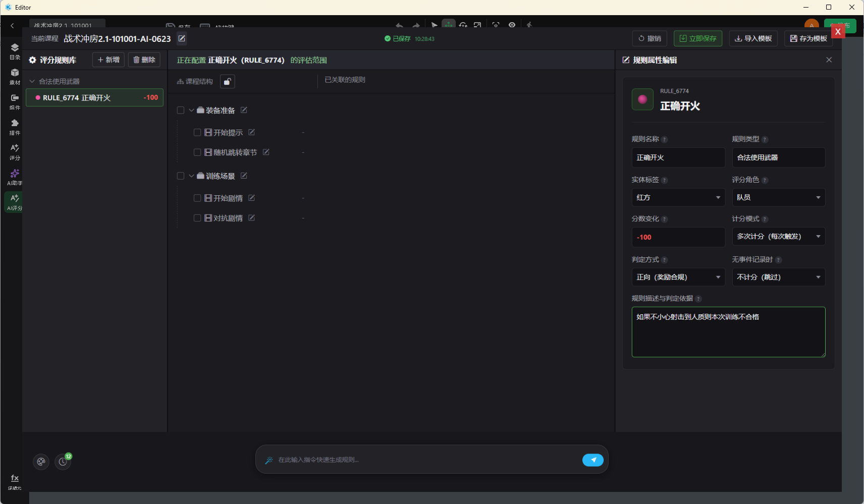The image size is (864, 504).
Task: Click the theme palette icon at bottom left
Action: (x=41, y=462)
